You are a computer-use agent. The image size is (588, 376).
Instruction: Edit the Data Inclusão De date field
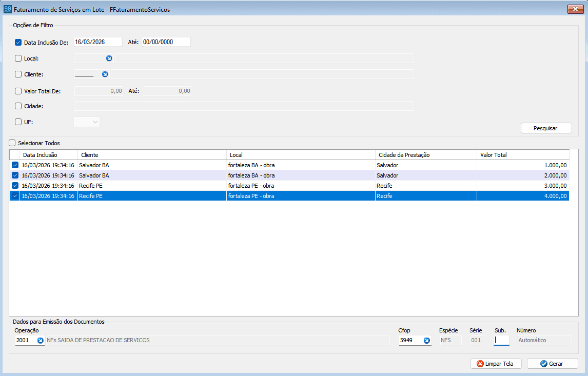tap(98, 42)
